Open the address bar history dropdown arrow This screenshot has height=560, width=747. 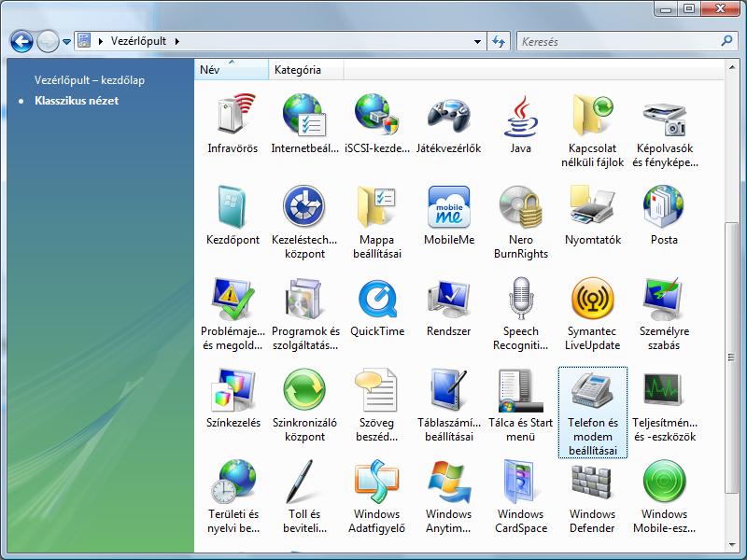coord(477,42)
